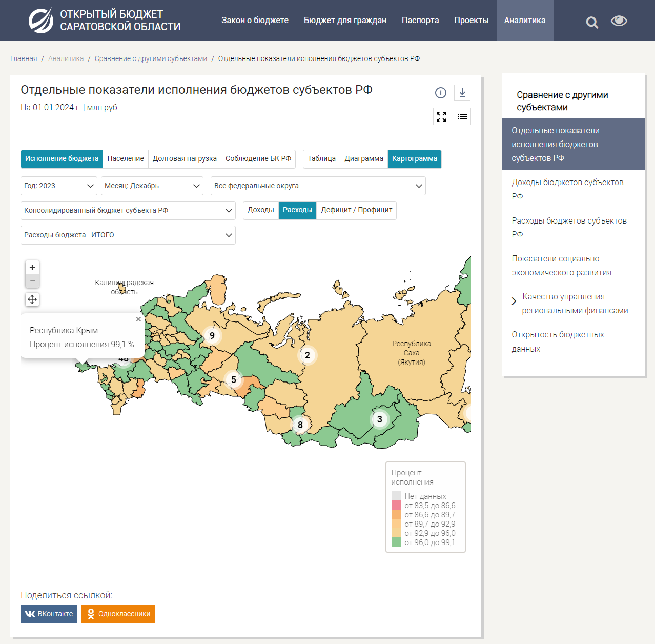Screen dimensions: 655x644
Task: Click the site logo icon
Action: pyautogui.click(x=40, y=21)
